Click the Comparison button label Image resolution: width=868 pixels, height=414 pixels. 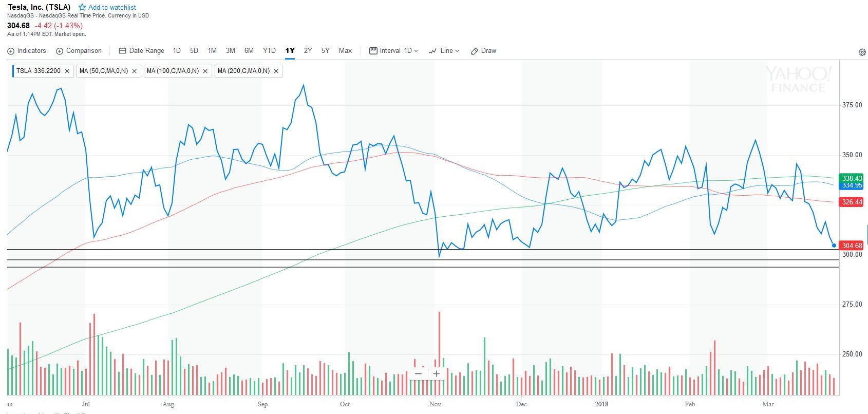pyautogui.click(x=84, y=51)
